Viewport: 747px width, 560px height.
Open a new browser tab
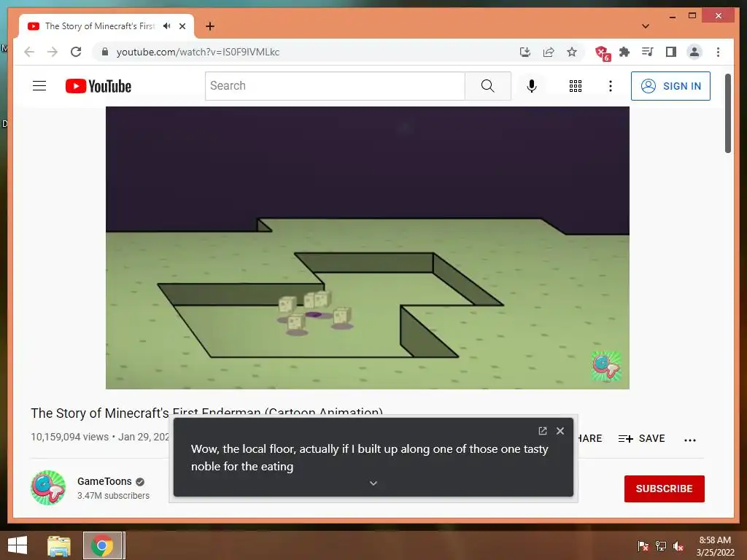point(210,26)
